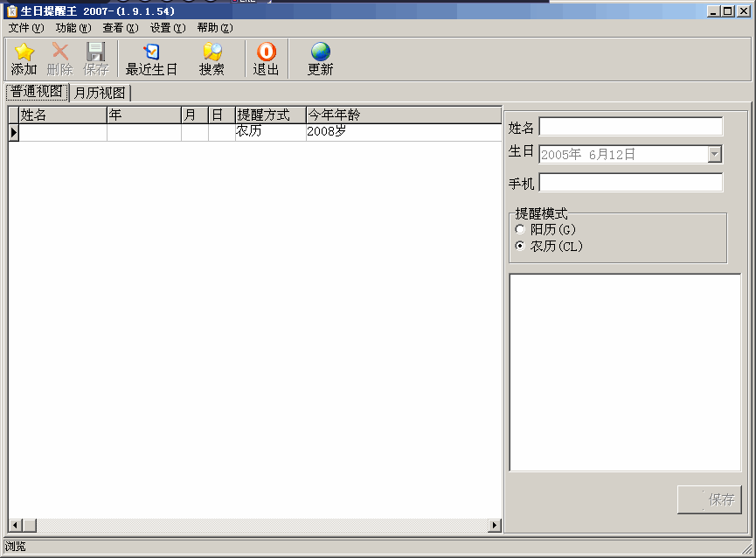Click the horizontal scrollbar right arrow

(x=495, y=526)
